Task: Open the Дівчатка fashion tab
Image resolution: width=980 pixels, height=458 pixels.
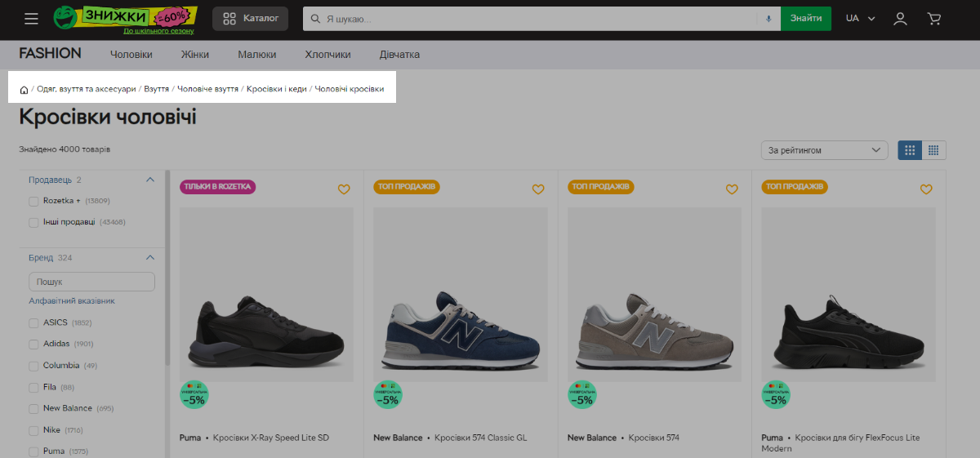Action: pos(400,55)
